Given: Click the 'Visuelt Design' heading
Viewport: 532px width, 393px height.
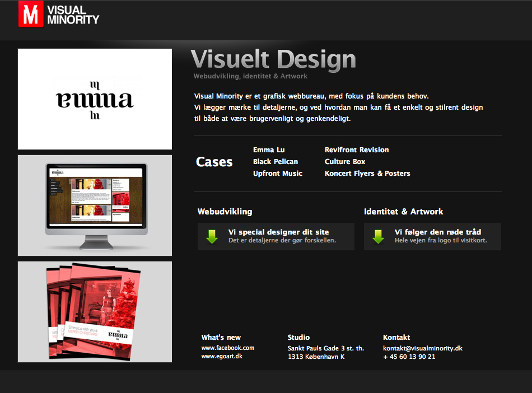Looking at the screenshot, I should coord(273,59).
